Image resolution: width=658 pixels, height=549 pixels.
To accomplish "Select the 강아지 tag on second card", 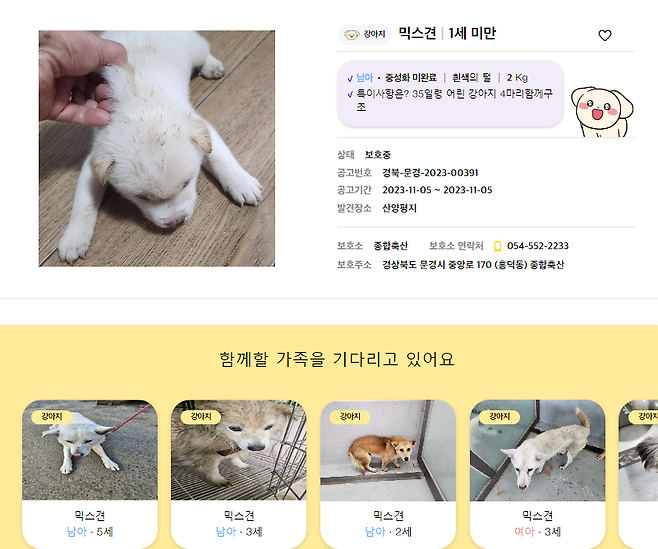I will [201, 416].
